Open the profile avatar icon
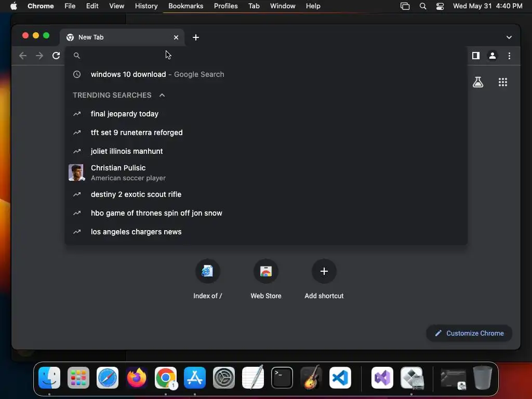The height and width of the screenshot is (399, 532). tap(493, 56)
